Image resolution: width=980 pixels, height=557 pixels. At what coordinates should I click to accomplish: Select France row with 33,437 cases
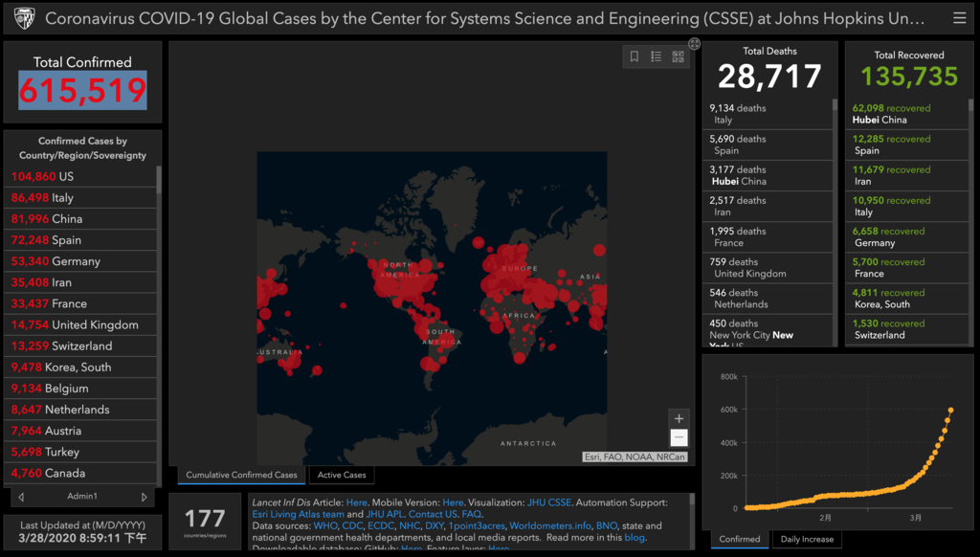click(x=80, y=303)
